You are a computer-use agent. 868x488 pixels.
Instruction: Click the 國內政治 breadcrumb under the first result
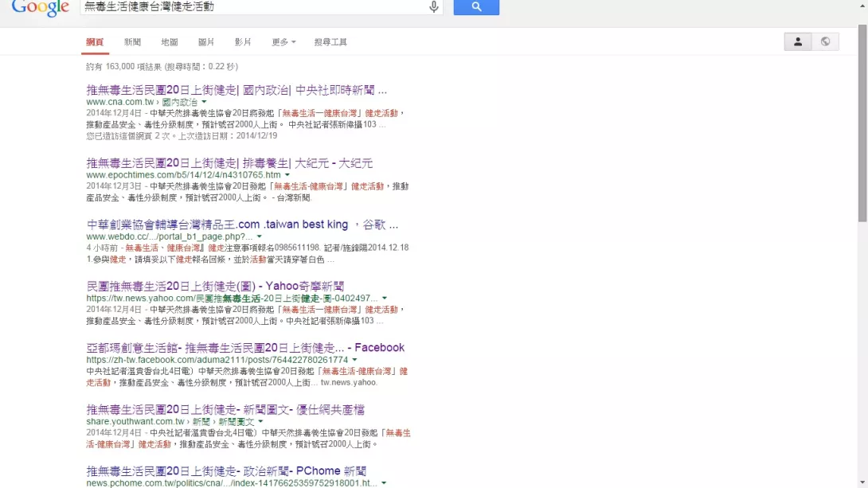(x=179, y=102)
